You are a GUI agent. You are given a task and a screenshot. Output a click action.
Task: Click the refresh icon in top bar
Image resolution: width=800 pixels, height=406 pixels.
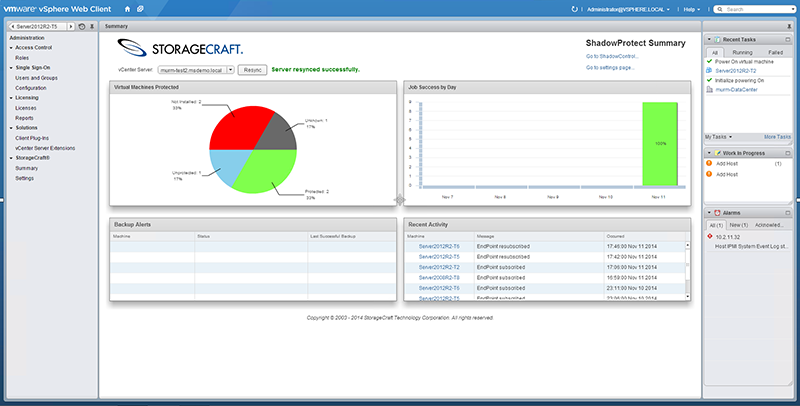(x=574, y=9)
